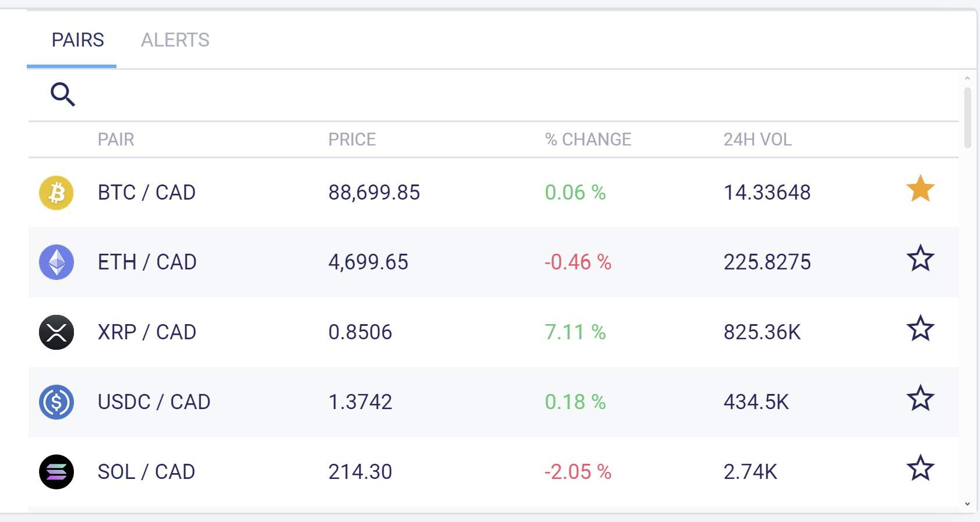Click the Bitcoin coin icon
980x522 pixels.
(56, 193)
